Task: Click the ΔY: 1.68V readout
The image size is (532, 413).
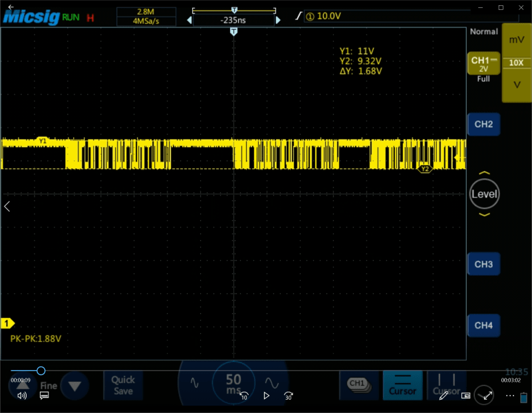Action: coord(361,71)
